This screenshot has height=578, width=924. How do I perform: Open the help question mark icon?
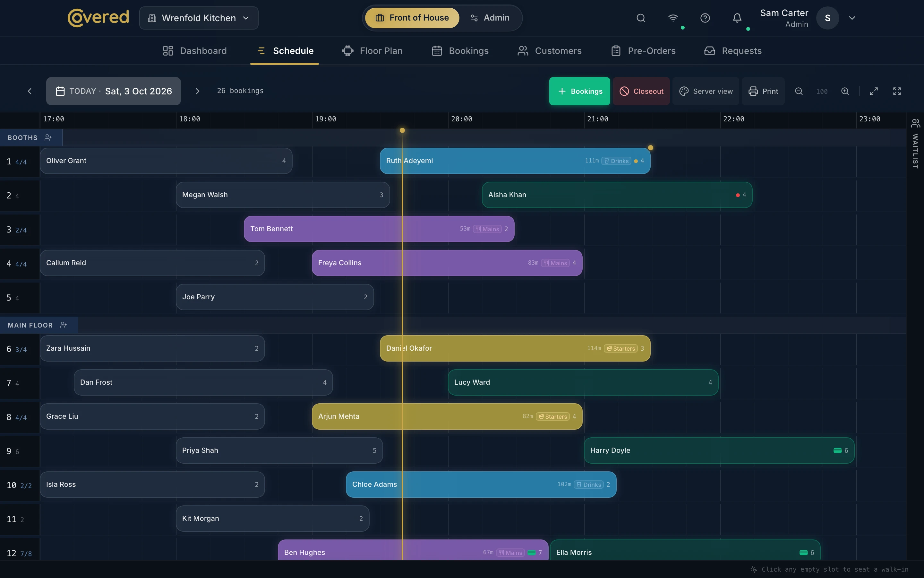[705, 18]
